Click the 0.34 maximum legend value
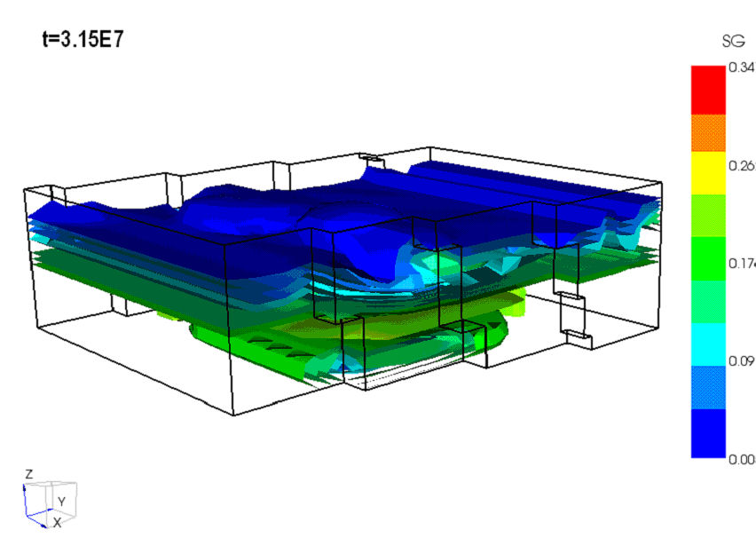This screenshot has width=756, height=538. click(x=741, y=67)
